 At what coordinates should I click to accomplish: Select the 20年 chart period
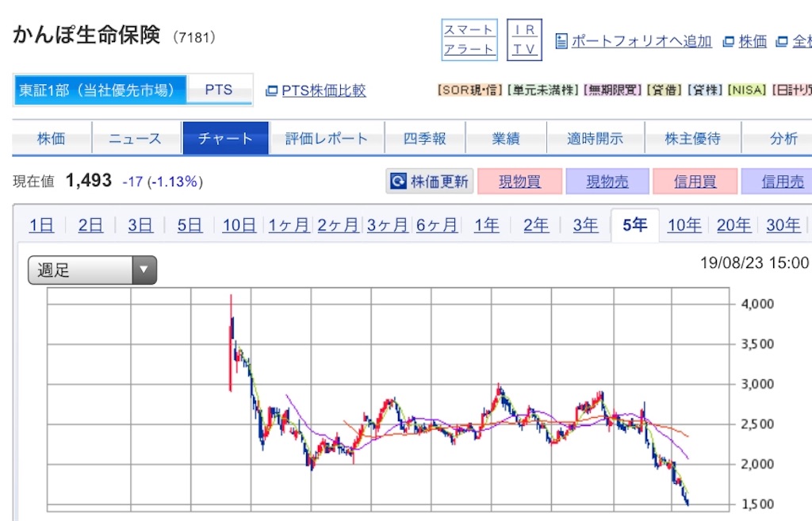point(733,225)
